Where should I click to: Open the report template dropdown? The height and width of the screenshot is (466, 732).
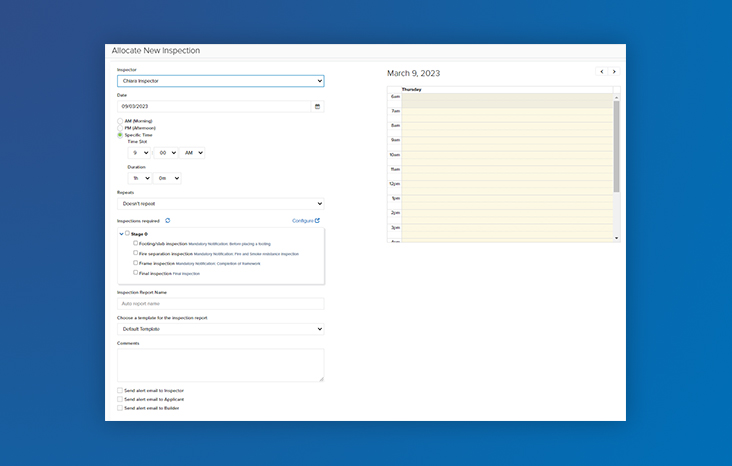[x=221, y=329]
